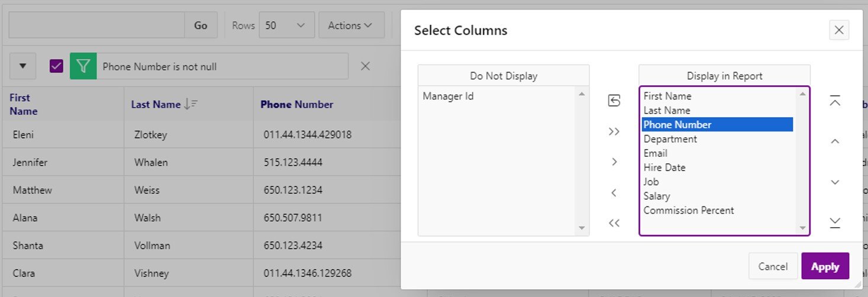Click the Apply button
This screenshot has height=297, width=868.
[x=825, y=266]
